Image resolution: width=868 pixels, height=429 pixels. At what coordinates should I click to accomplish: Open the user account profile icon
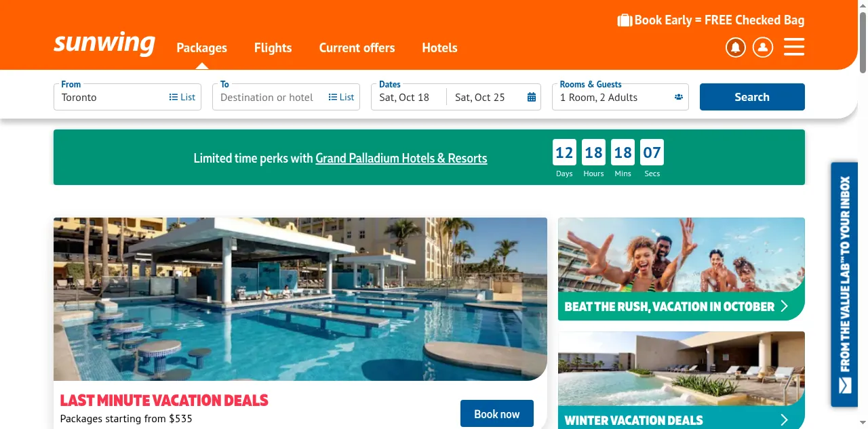coord(763,47)
